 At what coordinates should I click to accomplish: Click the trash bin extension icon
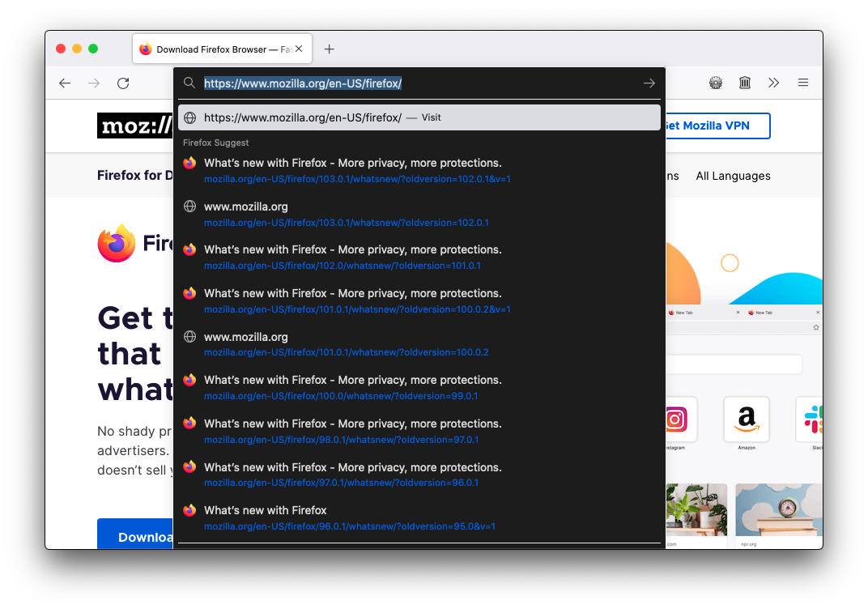(x=745, y=83)
